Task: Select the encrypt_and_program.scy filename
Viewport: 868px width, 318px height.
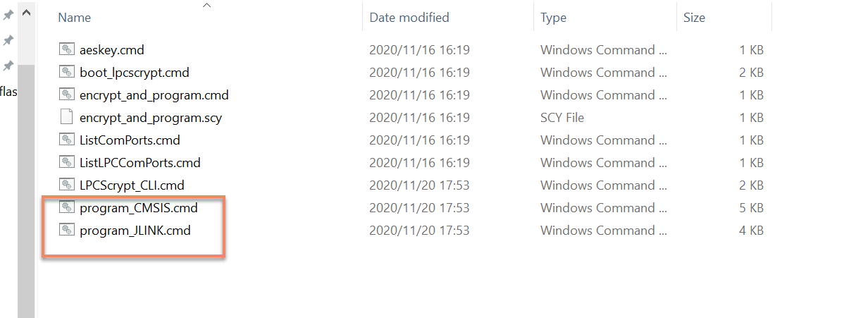Action: (151, 118)
